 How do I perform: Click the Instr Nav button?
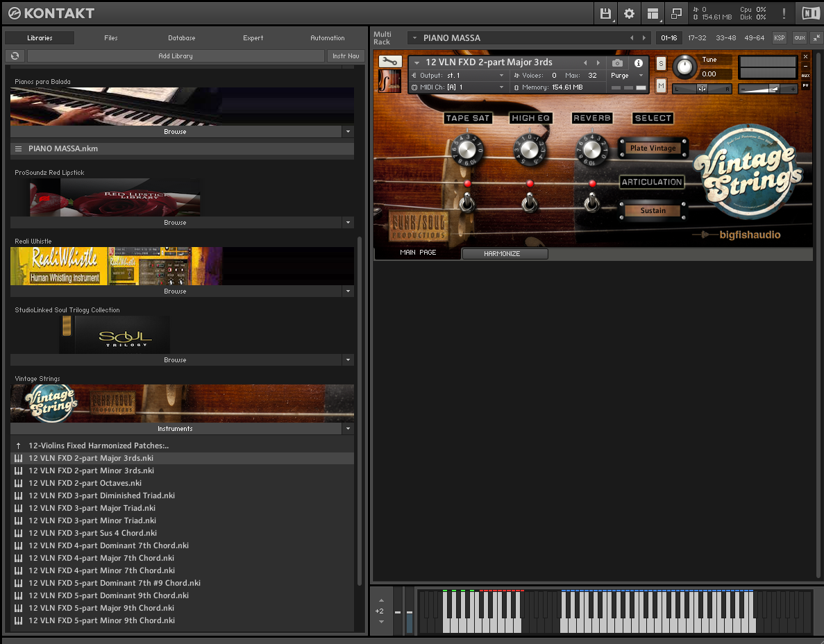(346, 56)
